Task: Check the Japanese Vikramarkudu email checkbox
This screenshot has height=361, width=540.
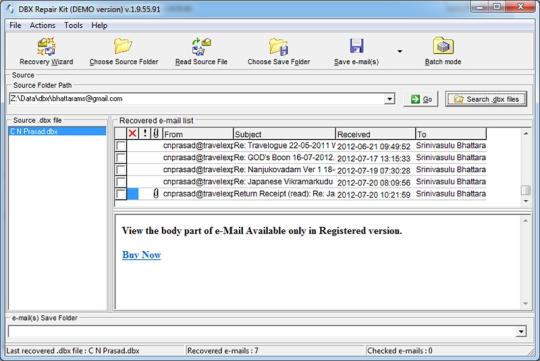Action: click(121, 182)
